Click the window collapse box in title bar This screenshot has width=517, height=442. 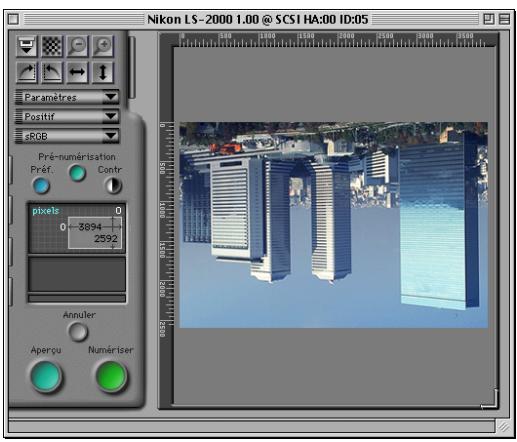coord(504,19)
